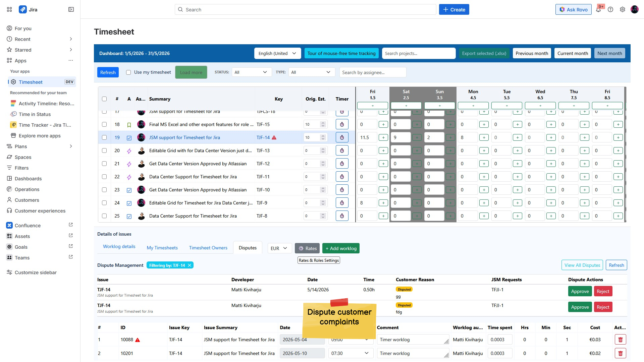Viewport: 644px width, 362px height.
Task: Check the row 24 checkbox
Action: pos(104,203)
